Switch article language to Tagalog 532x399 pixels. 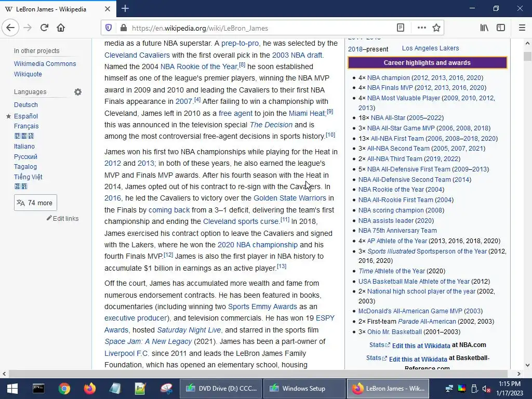click(25, 167)
